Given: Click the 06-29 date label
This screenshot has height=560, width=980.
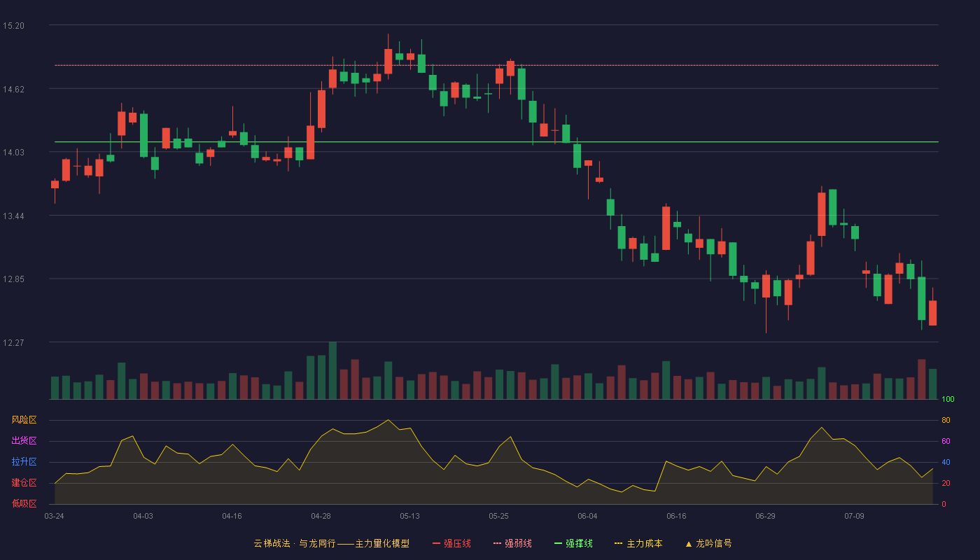Looking at the screenshot, I should (765, 516).
